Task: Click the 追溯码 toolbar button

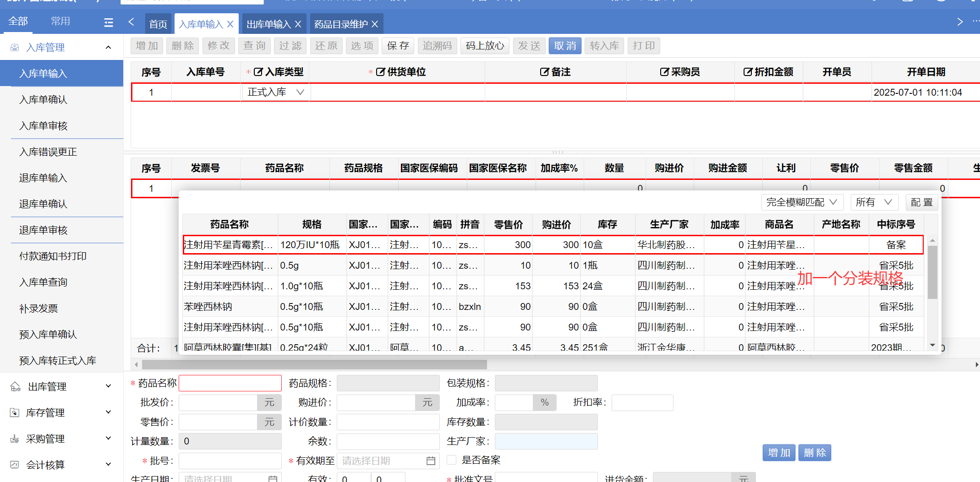Action: point(437,46)
